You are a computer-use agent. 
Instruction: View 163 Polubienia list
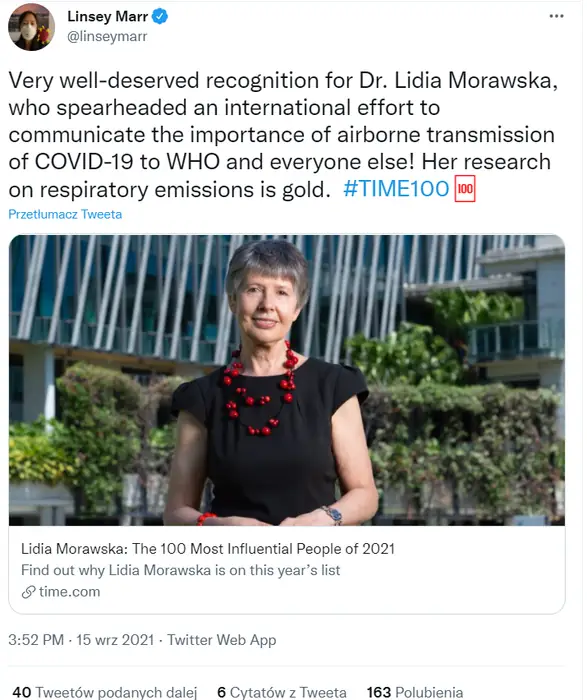click(415, 692)
